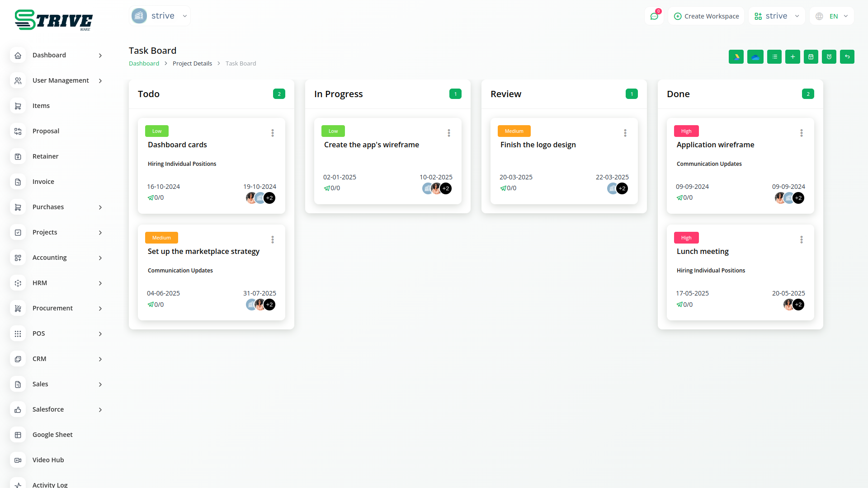Open options menu on Dashboard cards task
868x488 pixels.
[273, 133]
